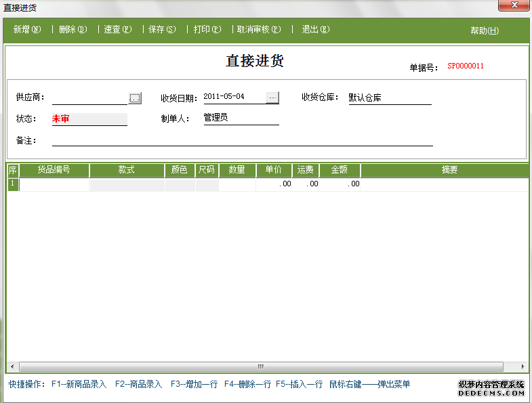Exit the form using 退出

315,30
